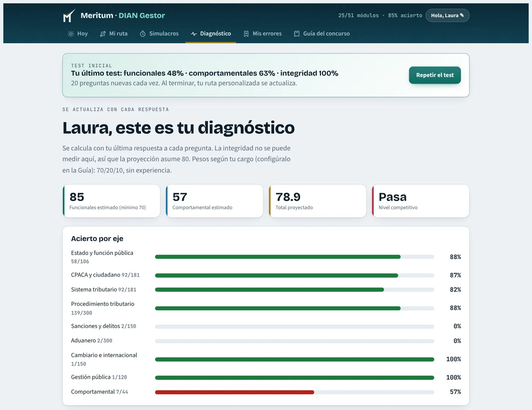Click the "CPACA y ciudadano 92/181" label
Viewport: 532px width, 410px height.
(105, 275)
